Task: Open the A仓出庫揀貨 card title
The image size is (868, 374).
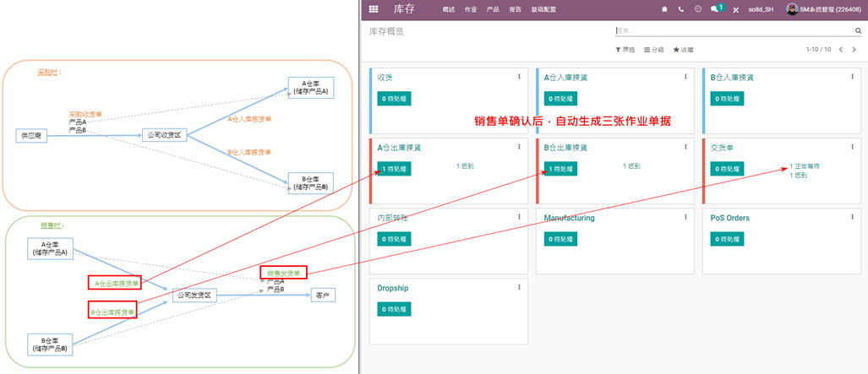Action: pos(400,148)
